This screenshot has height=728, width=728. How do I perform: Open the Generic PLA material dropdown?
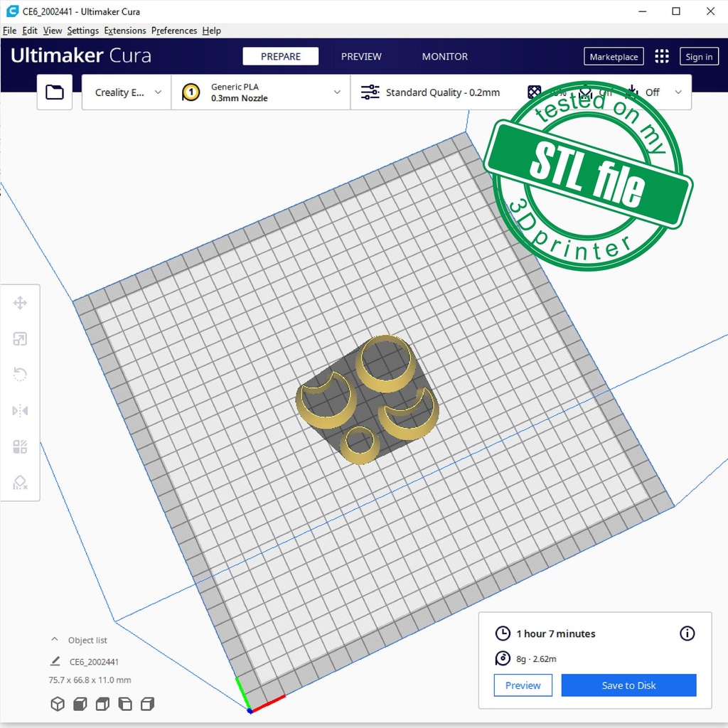261,92
